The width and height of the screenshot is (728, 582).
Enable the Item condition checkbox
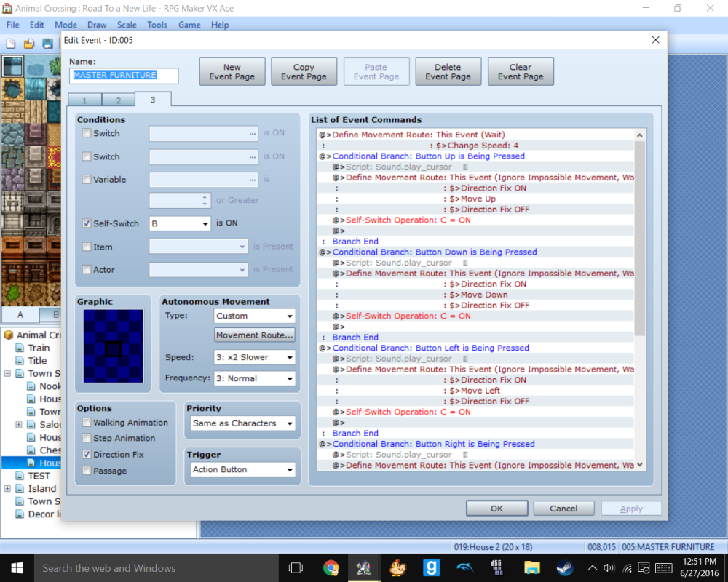pos(87,247)
